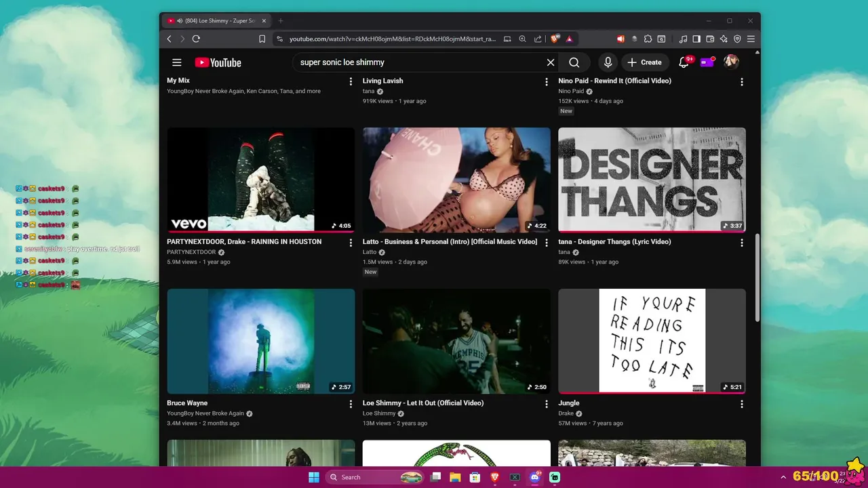The width and height of the screenshot is (868, 488).
Task: Click the magnifier search button
Action: pyautogui.click(x=574, y=62)
